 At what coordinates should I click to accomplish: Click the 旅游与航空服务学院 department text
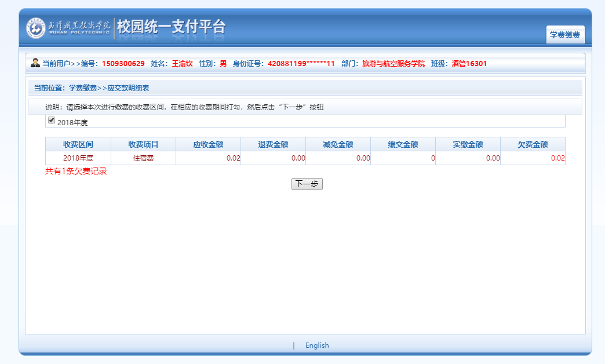393,64
